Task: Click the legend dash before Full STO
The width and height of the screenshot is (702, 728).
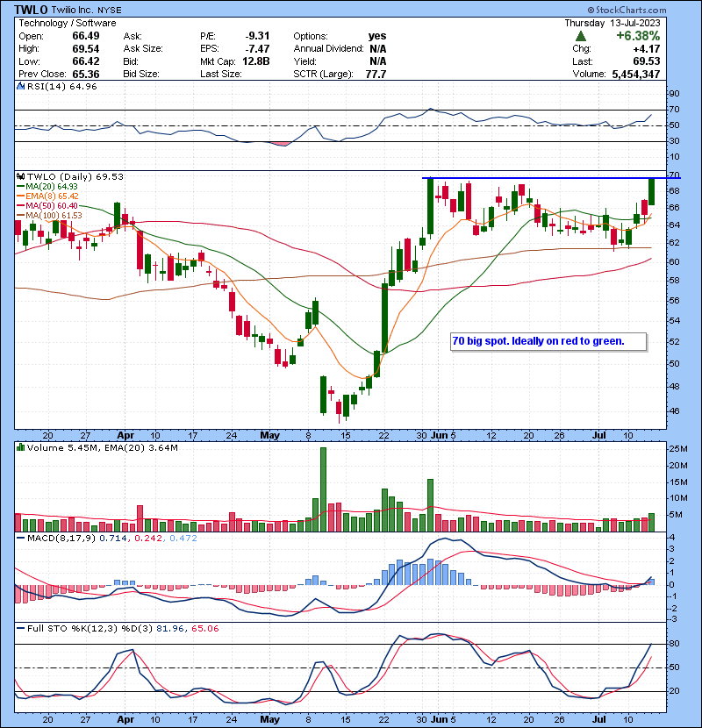Action: (x=20, y=629)
